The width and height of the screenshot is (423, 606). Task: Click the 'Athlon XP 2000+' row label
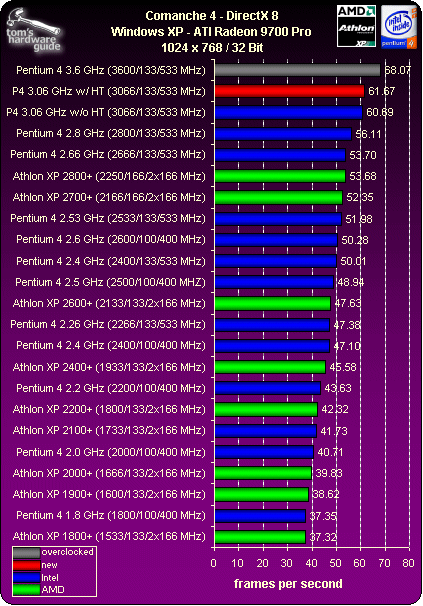(109, 473)
